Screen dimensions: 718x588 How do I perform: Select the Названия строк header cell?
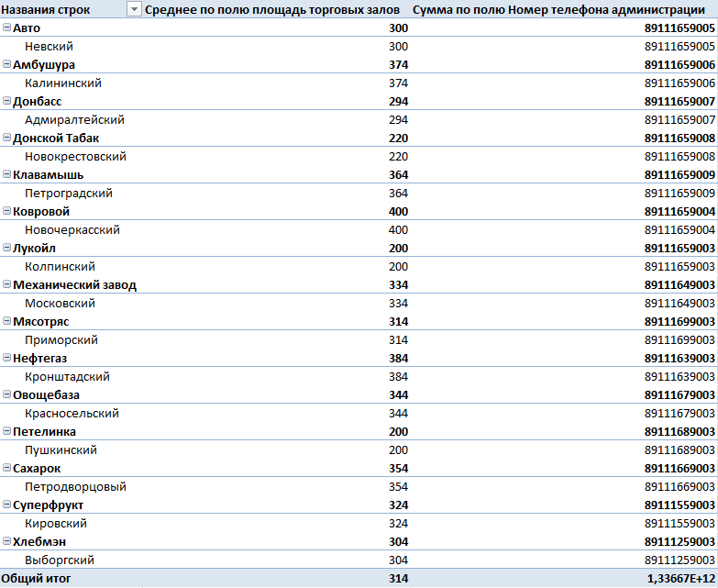pos(46,9)
